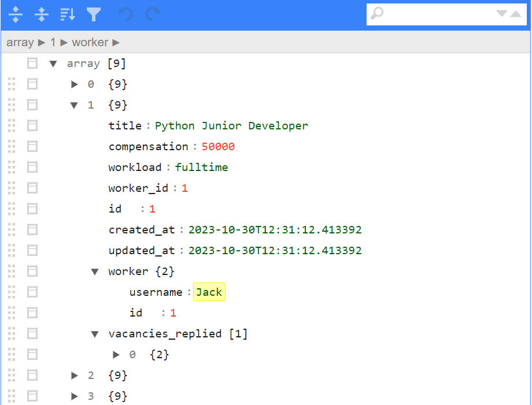Screen dimensions: 532x405
Task: Edit the created_at timestamp value
Action: click(275, 230)
